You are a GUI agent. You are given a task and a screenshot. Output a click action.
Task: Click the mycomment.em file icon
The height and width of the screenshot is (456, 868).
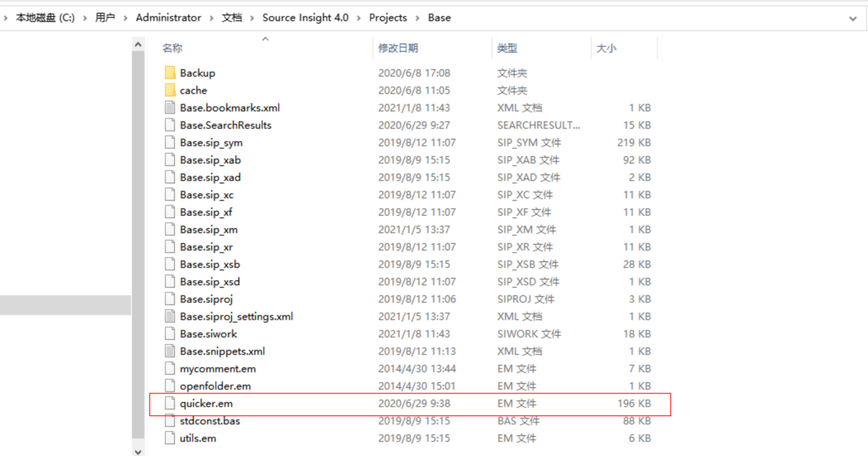[170, 369]
